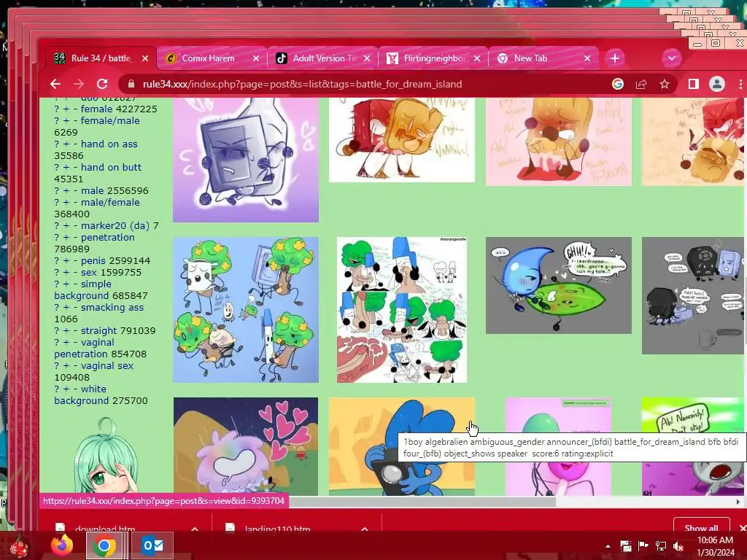Close the Flirtingneighbor tab

pyautogui.click(x=477, y=58)
